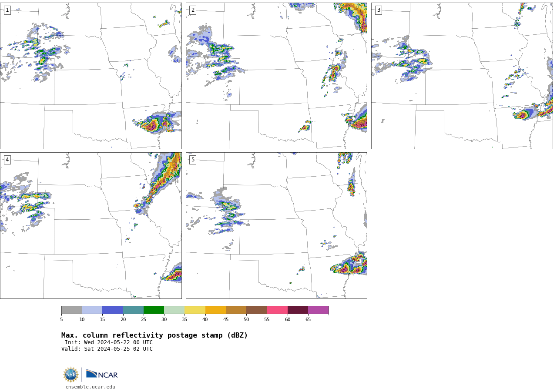Open ensemble member 3 postage stamp map
This screenshot has width=557, height=392.
tap(462, 76)
